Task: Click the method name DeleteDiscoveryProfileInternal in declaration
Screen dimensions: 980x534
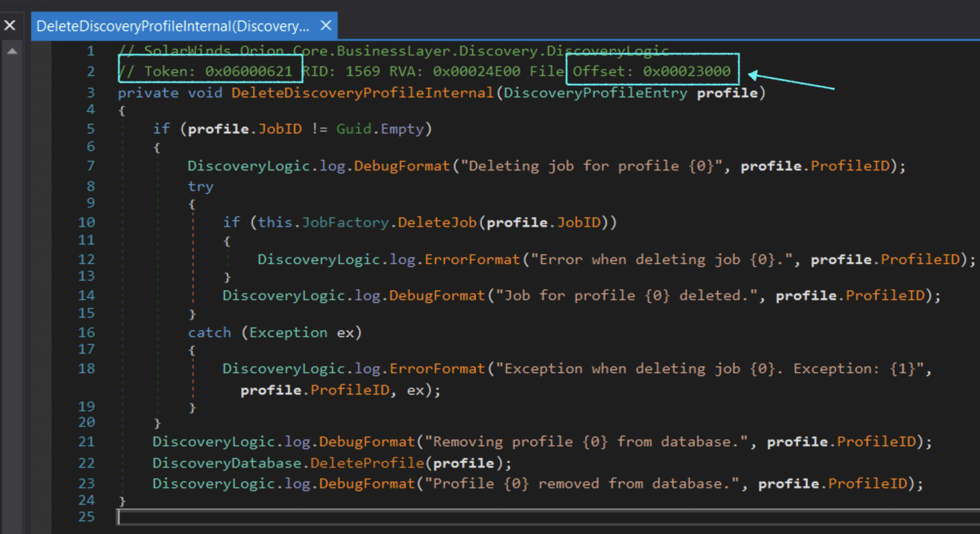Action: [x=363, y=93]
